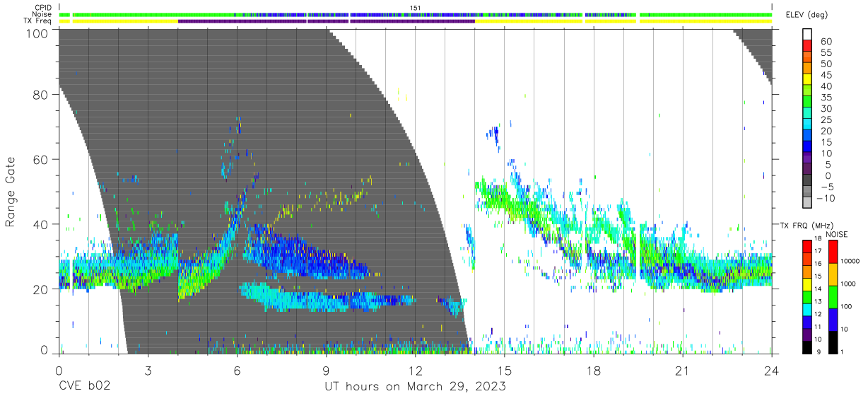This screenshot has height=401, width=868.
Task: Click the -10 label on the ELEV colorbar
Action: point(826,198)
